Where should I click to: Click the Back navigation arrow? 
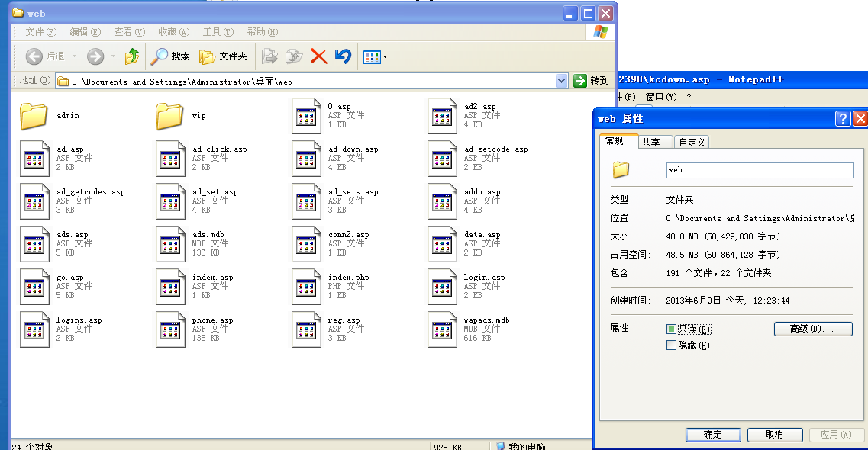[34, 56]
